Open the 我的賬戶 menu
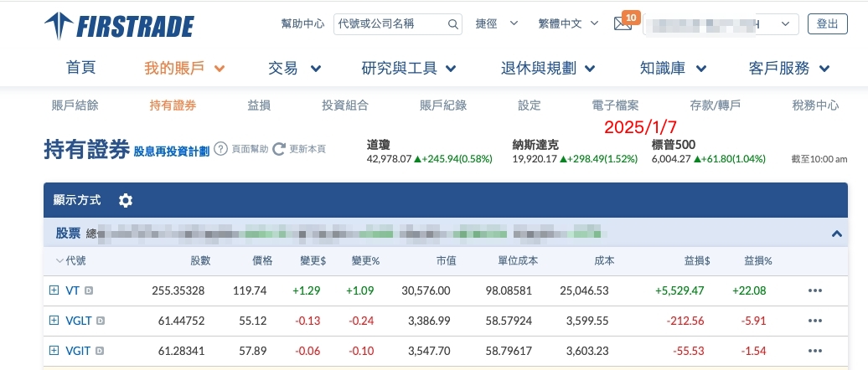Screen dimensions: 868x370 [x=184, y=69]
